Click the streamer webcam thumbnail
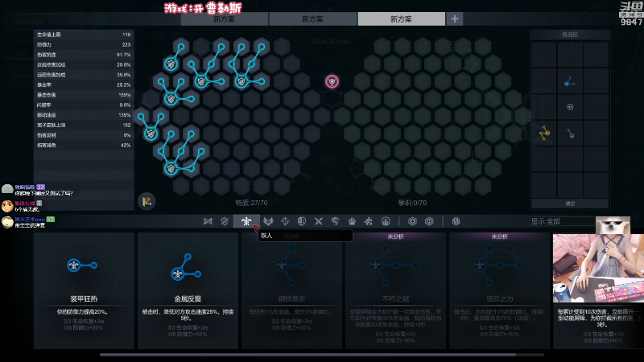The width and height of the screenshot is (644, 362). click(x=598, y=269)
